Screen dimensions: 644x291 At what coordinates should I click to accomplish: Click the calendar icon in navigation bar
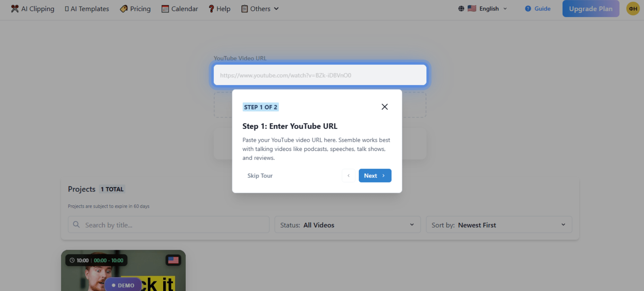click(165, 9)
